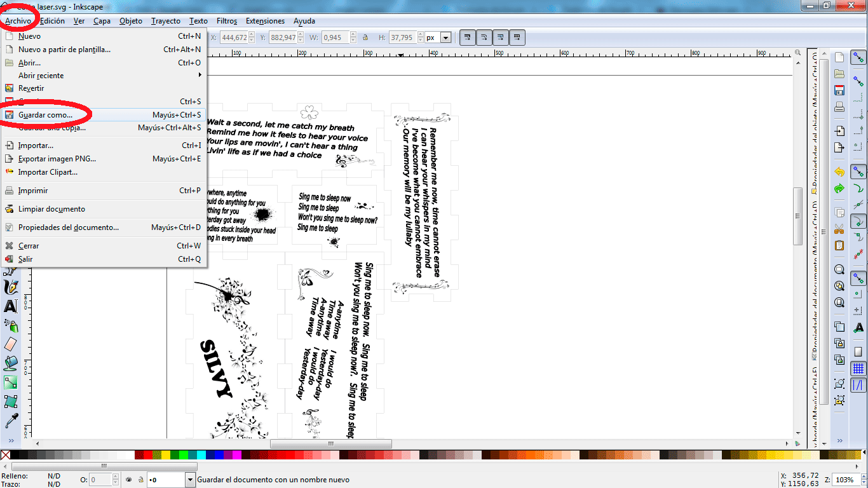Click the green redo arrow icon

pyautogui.click(x=839, y=188)
